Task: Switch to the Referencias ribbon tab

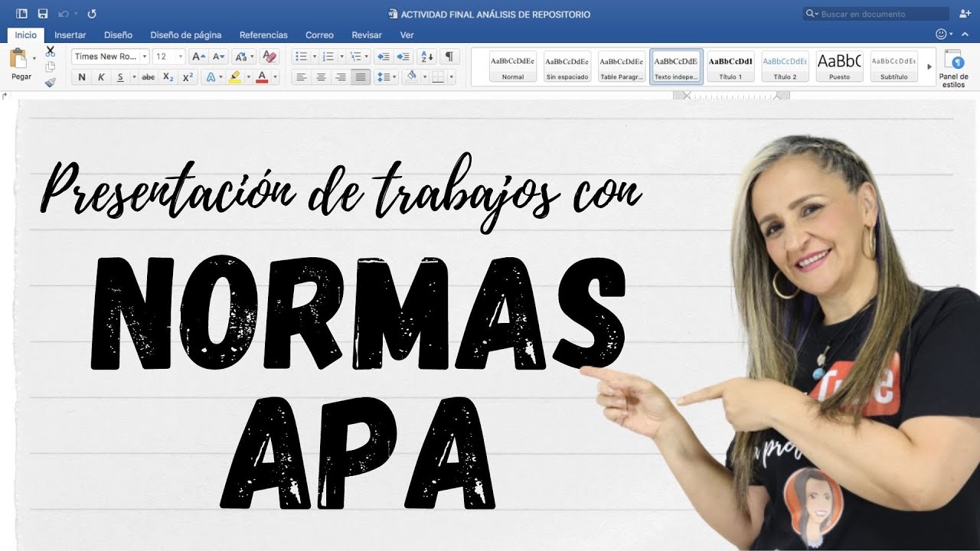Action: coord(263,34)
